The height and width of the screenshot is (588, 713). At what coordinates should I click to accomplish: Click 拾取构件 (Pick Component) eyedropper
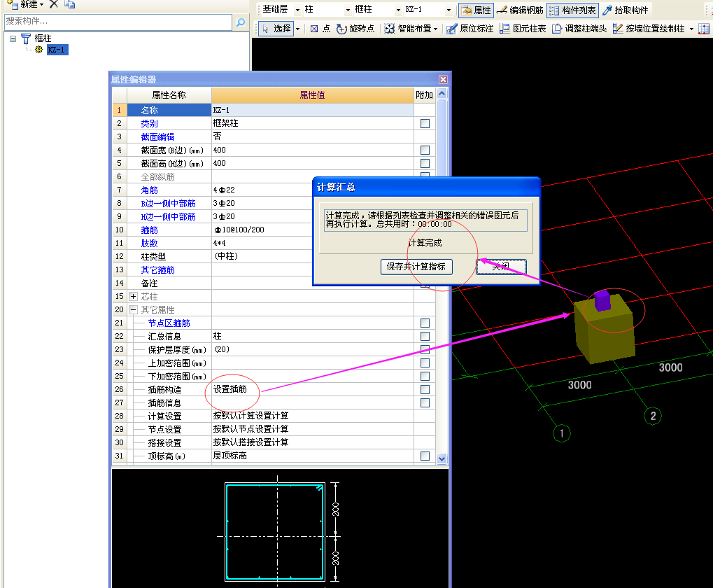pyautogui.click(x=626, y=10)
